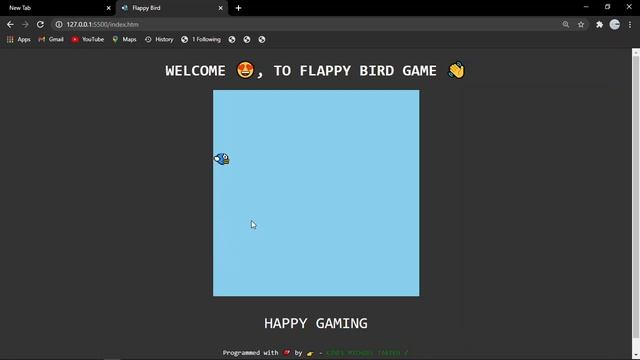Open the 1 Following bookmark

tap(201, 40)
